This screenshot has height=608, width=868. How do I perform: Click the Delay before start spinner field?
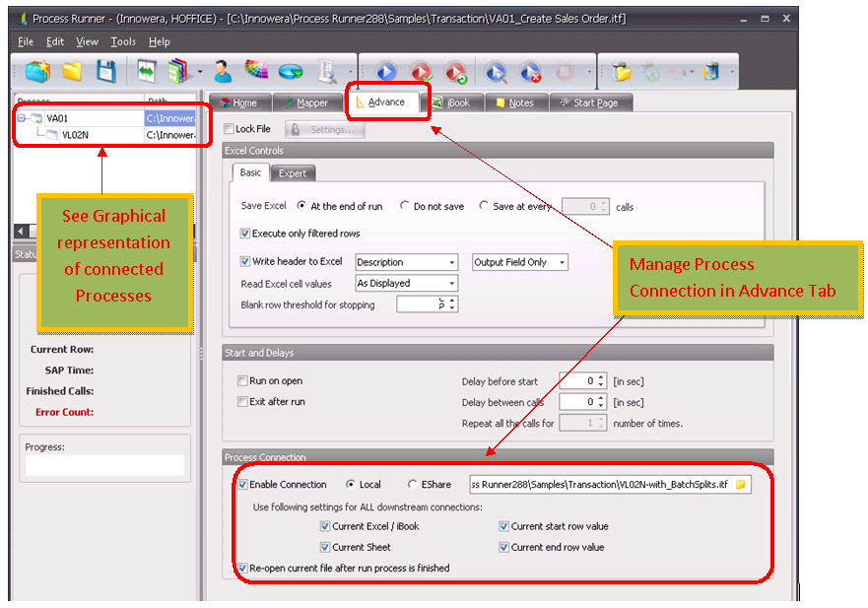[577, 380]
